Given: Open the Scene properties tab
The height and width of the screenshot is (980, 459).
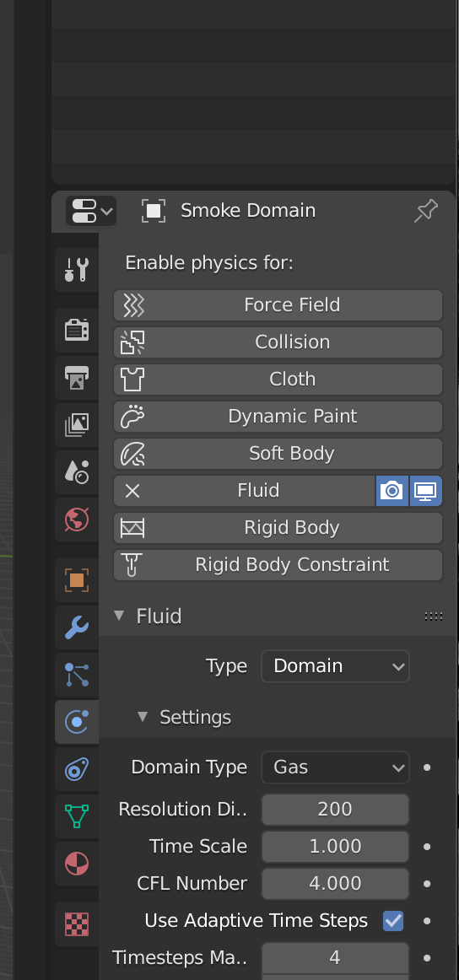Looking at the screenshot, I should click(x=77, y=472).
